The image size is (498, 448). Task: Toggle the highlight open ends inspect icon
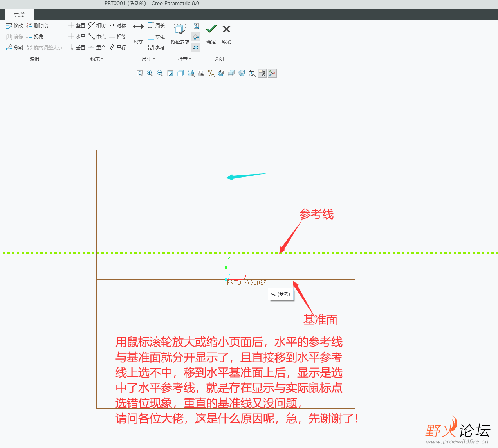click(x=196, y=37)
